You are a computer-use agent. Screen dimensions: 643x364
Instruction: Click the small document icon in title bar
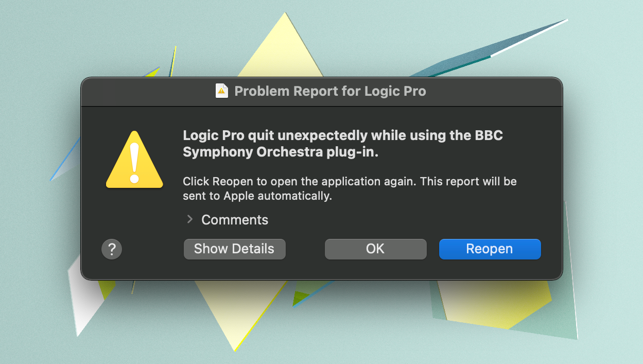click(x=221, y=91)
